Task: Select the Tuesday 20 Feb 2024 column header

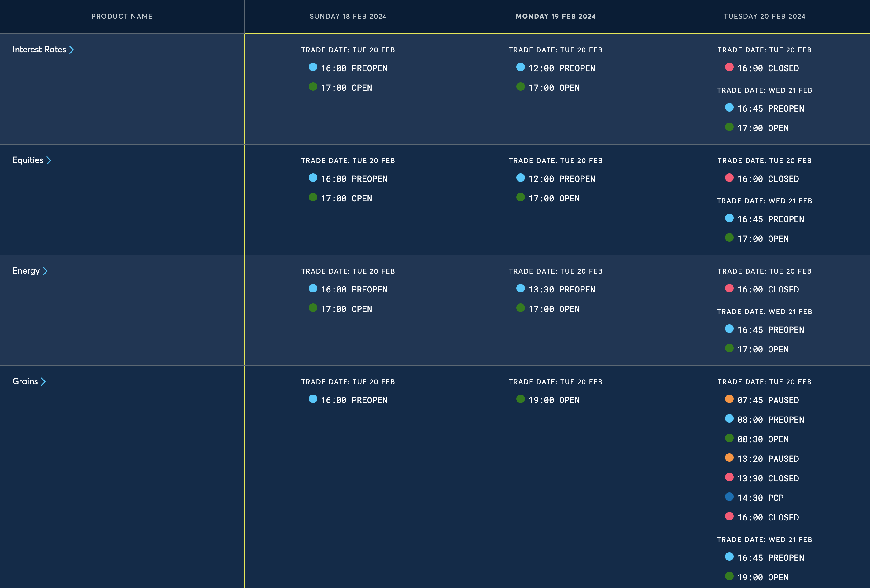Action: pos(765,16)
